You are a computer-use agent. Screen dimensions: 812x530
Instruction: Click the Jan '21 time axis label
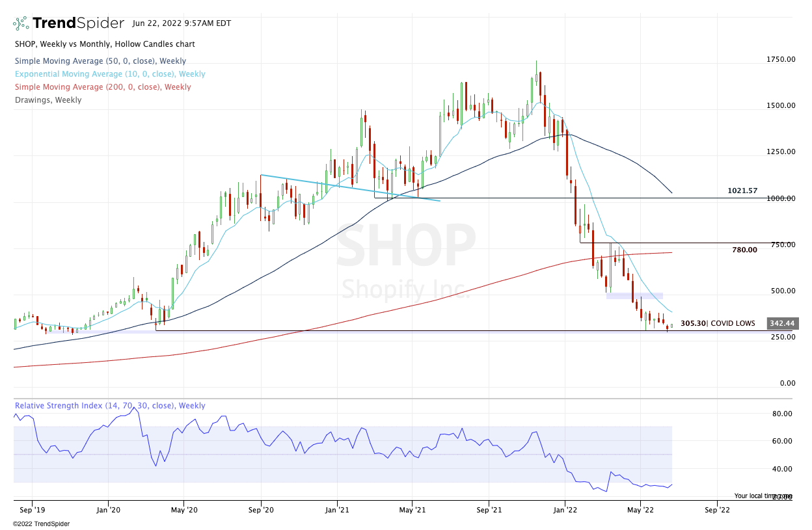pyautogui.click(x=337, y=510)
